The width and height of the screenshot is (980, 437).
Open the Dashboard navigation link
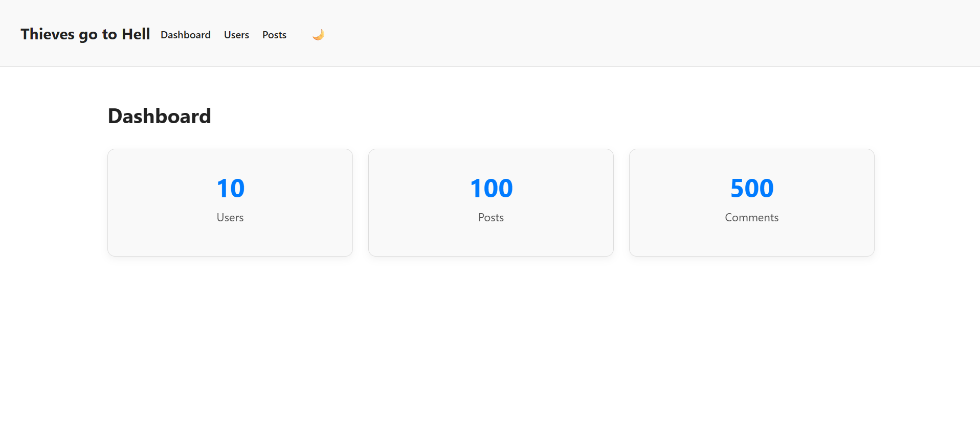186,35
